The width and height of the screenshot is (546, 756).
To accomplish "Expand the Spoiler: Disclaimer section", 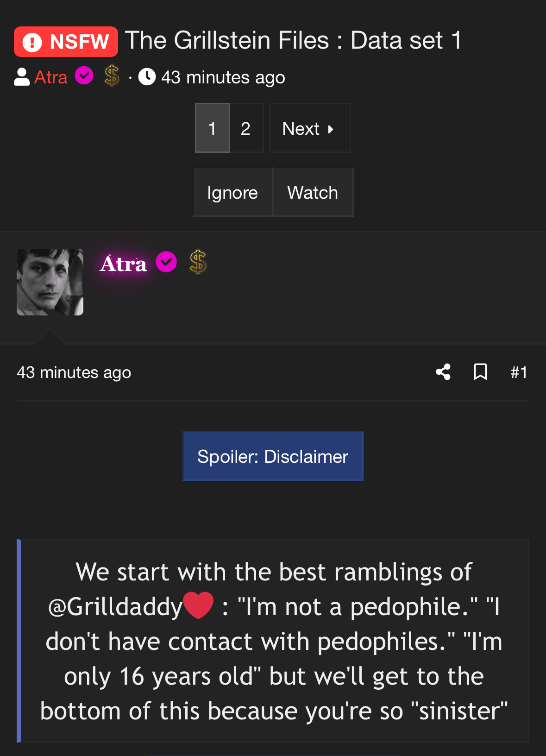I will click(273, 456).
